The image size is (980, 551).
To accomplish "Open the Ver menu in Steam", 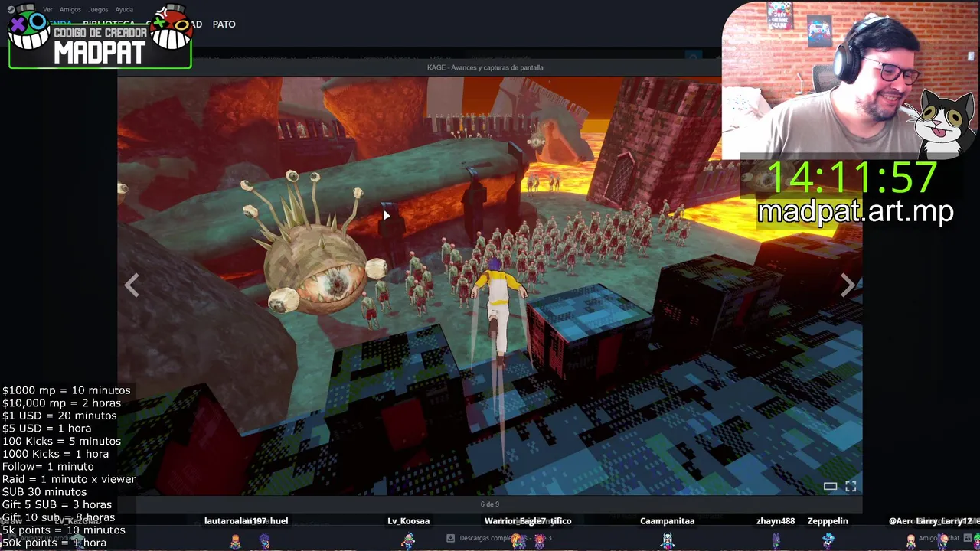I will point(47,9).
